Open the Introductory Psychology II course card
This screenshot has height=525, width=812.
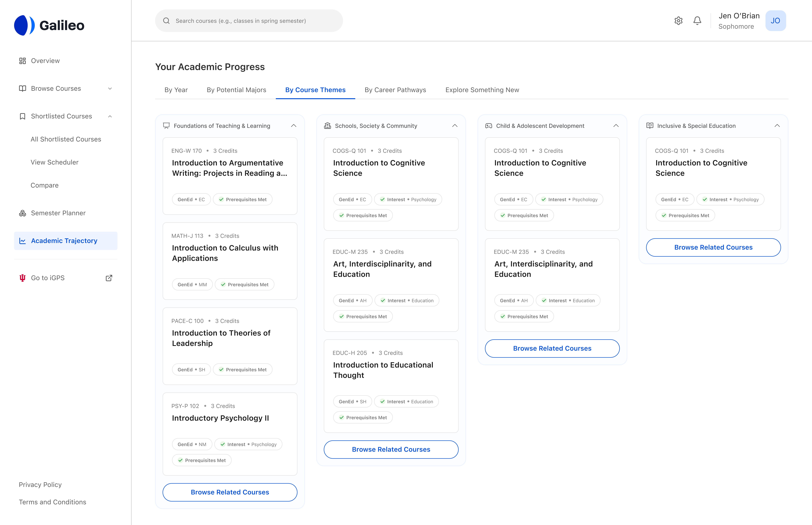230,434
